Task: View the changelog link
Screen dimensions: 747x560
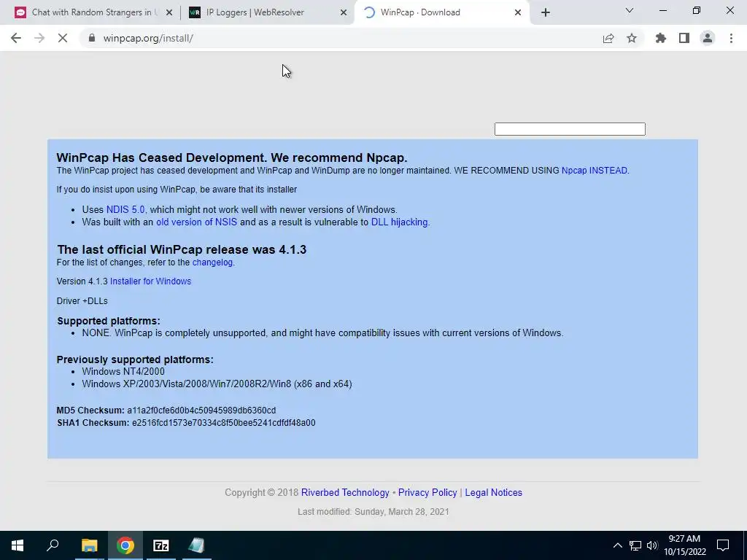Action: coord(212,262)
